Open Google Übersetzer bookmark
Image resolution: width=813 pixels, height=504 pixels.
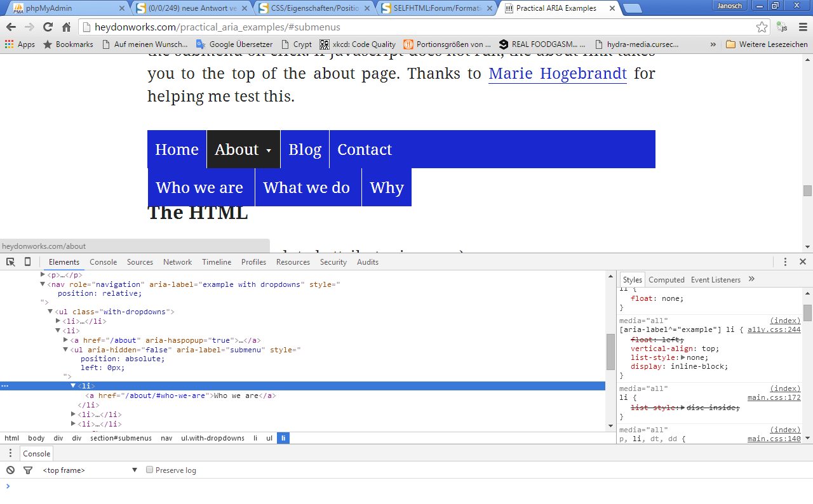[234, 44]
